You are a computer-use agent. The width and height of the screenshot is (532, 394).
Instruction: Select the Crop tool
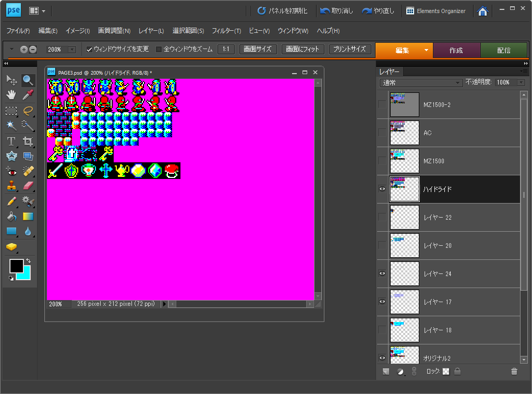pos(28,141)
